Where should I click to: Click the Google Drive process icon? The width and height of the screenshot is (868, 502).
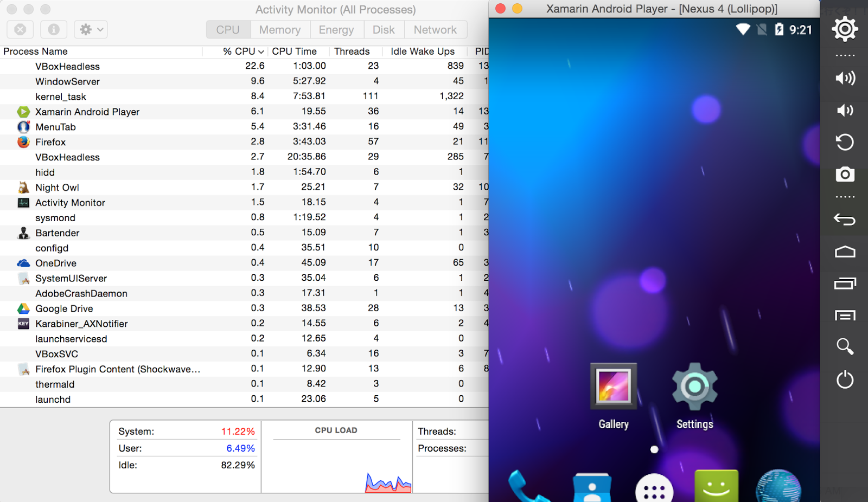coord(23,308)
